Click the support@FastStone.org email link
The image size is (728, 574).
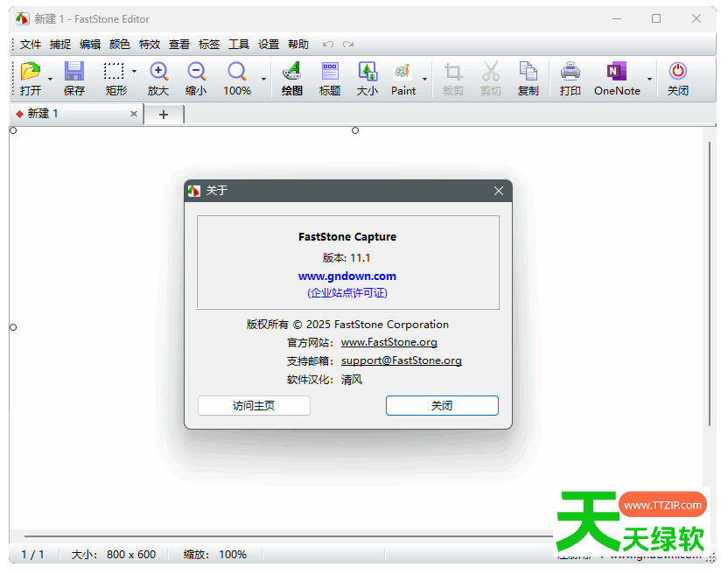click(401, 360)
